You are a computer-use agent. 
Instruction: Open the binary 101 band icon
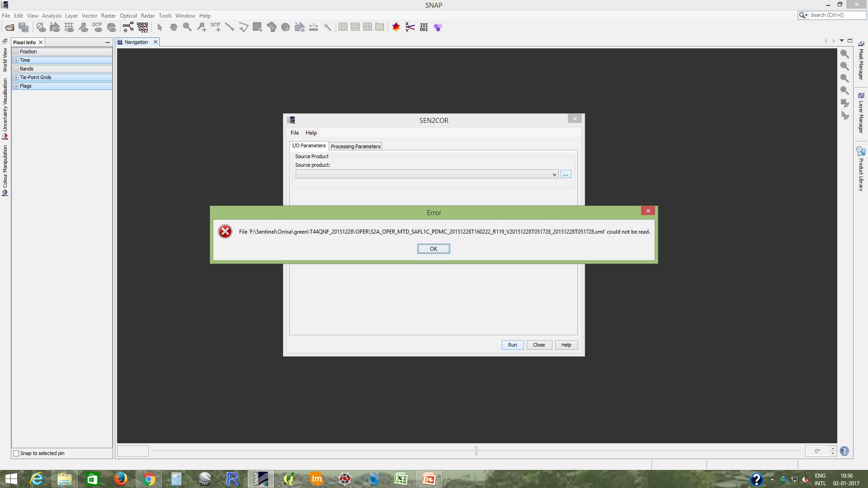(x=424, y=28)
